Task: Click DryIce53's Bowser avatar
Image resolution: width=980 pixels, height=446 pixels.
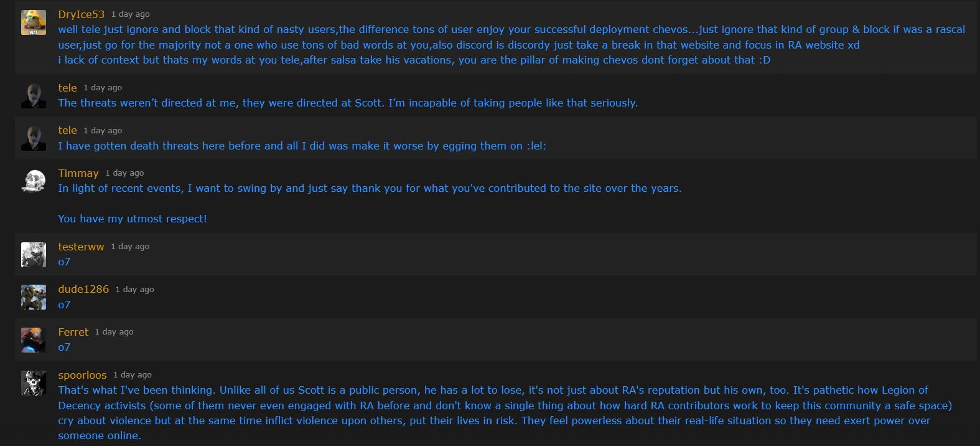Action: point(34,22)
